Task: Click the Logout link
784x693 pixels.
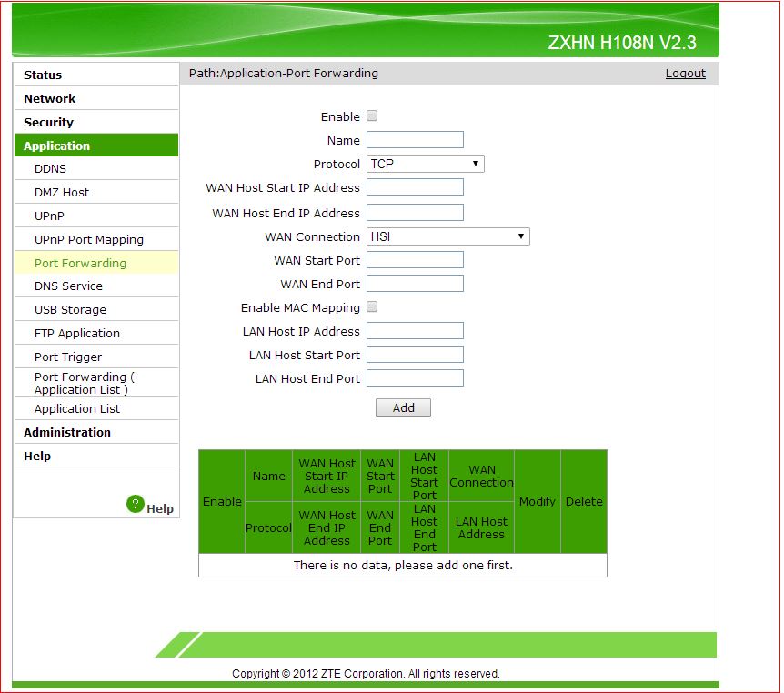Action: coord(685,74)
